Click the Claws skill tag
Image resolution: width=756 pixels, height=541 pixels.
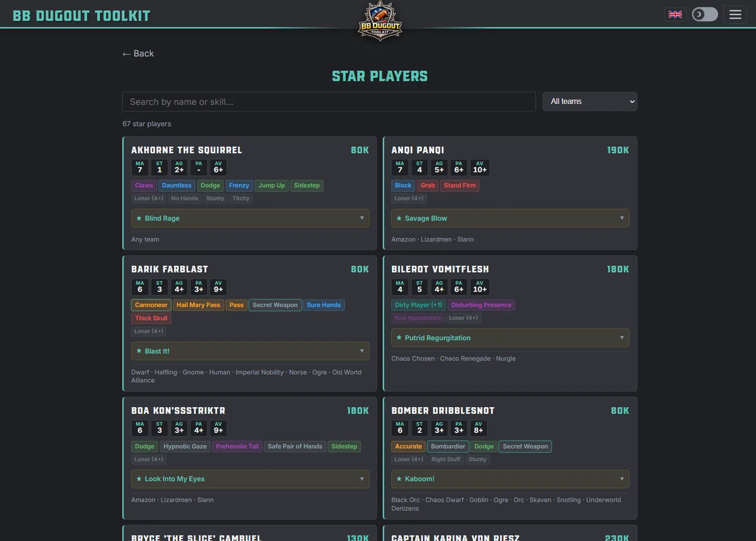click(144, 186)
